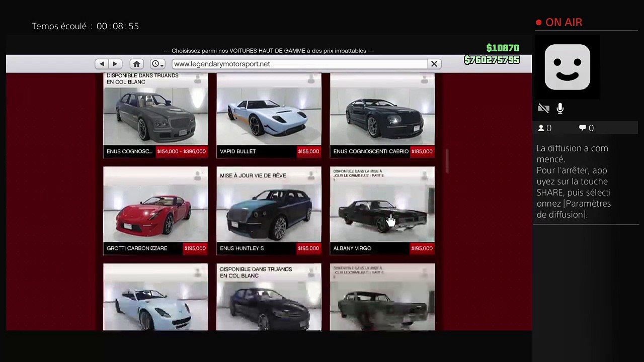Click the corner marker on Cognoscenti Cabrio card
The image size is (644, 362).
[x=425, y=79]
